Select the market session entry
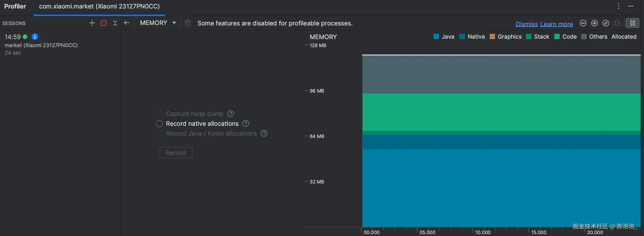644x236 pixels. (41, 45)
